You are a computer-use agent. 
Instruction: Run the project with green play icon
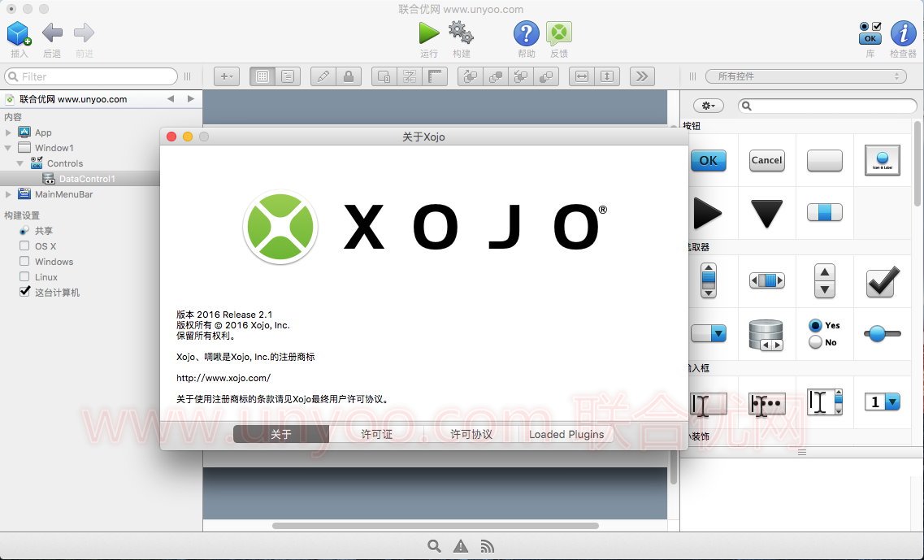tap(428, 33)
